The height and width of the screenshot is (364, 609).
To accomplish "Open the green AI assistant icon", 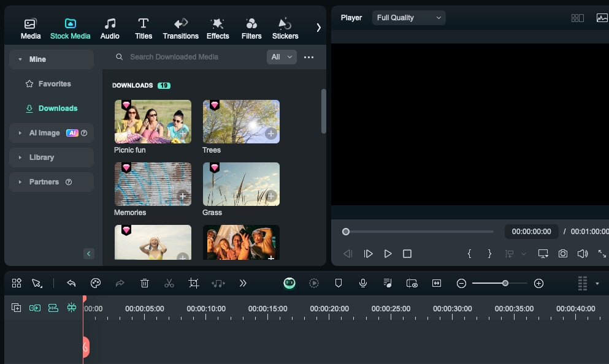I will (289, 283).
